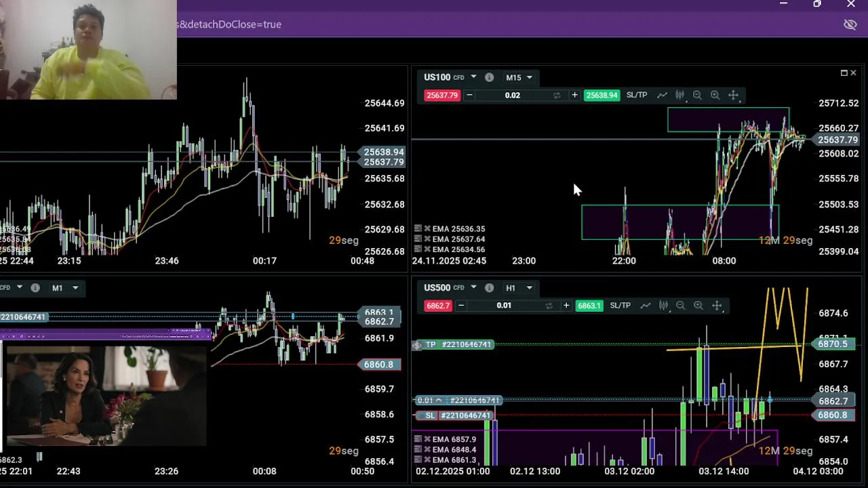This screenshot has height=488, width=868.
Task: Zoom out on the US100 chart
Action: [697, 96]
